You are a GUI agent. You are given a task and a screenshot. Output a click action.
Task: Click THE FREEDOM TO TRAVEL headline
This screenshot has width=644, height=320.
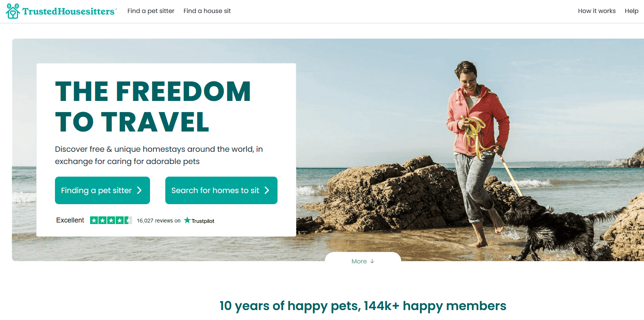[153, 107]
